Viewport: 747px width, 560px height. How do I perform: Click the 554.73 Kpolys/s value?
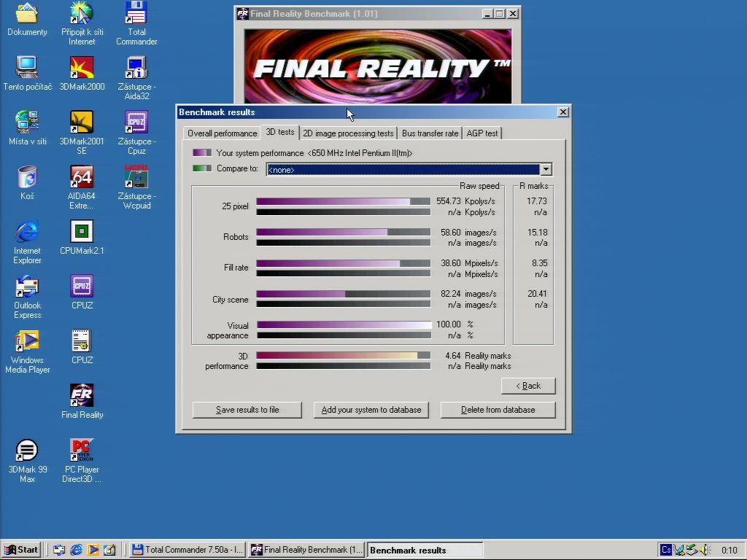point(465,201)
